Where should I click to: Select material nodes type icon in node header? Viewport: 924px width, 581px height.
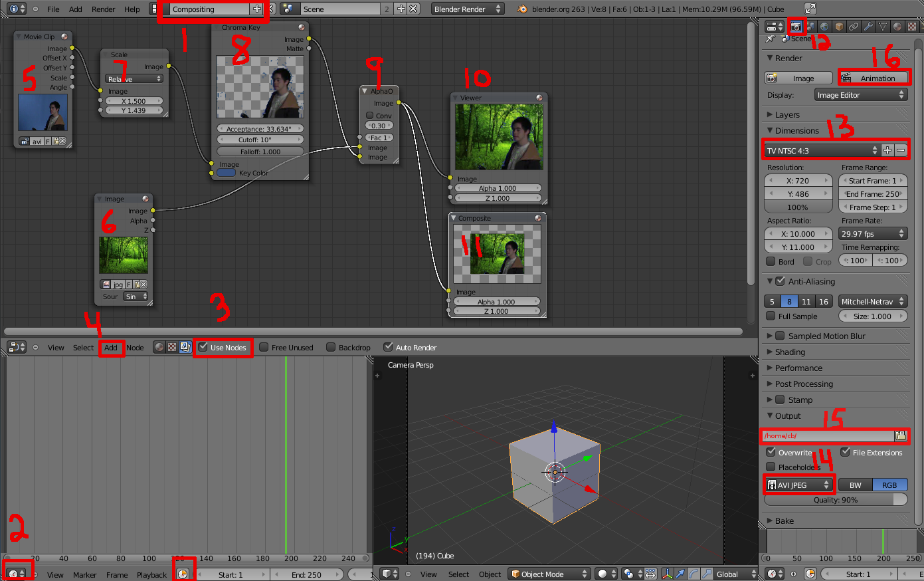(x=159, y=347)
